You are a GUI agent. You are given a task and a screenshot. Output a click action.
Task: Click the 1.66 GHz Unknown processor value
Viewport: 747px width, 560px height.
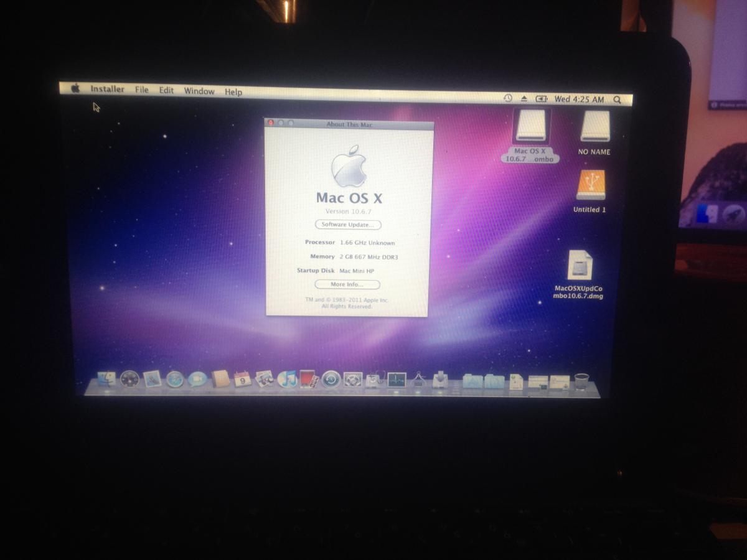tap(367, 243)
